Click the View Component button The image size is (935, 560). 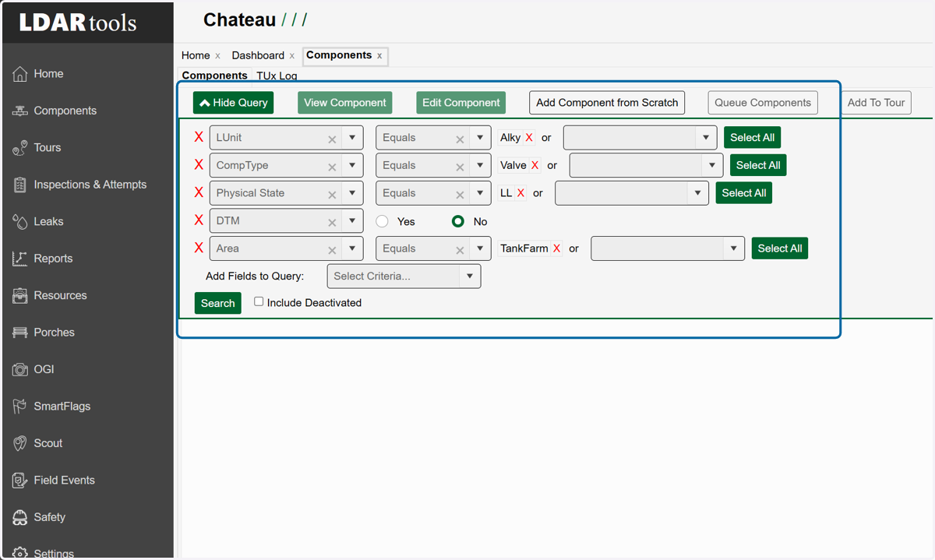click(x=345, y=103)
